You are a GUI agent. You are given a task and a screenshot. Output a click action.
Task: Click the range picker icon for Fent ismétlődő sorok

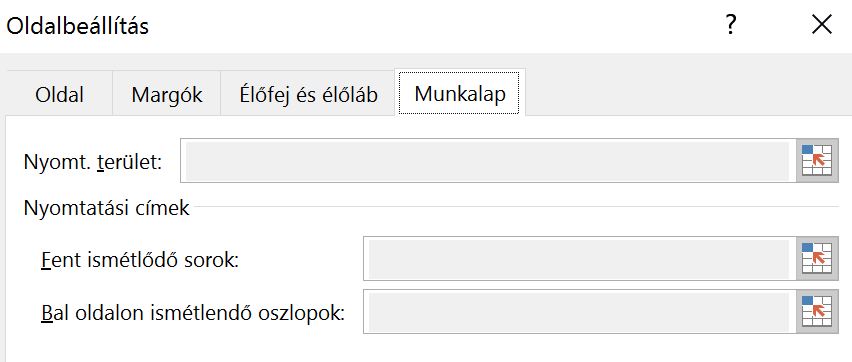coord(817,258)
